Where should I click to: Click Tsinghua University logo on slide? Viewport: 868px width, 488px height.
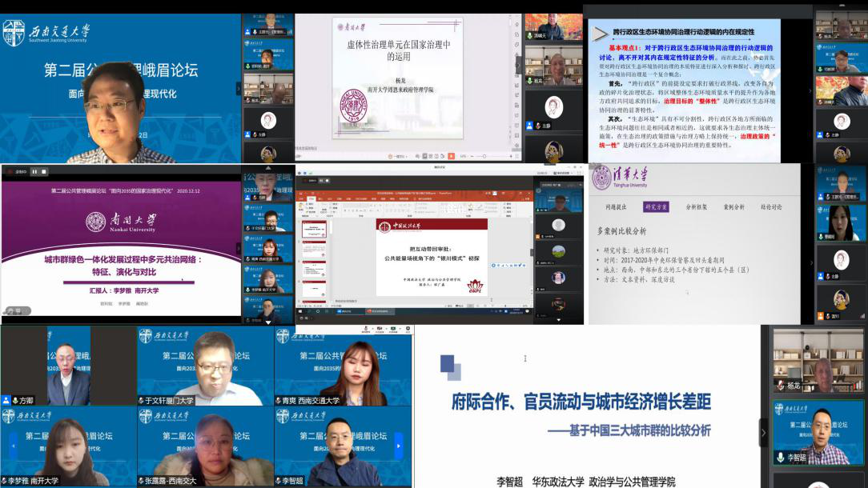[x=619, y=178]
